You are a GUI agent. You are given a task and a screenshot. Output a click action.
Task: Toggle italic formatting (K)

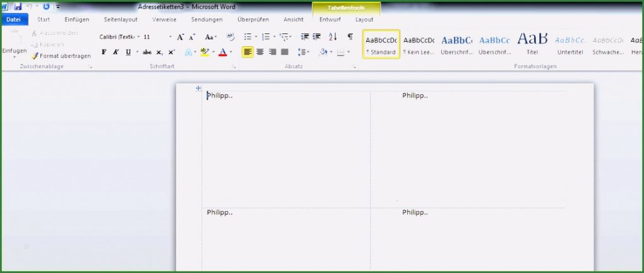(116, 52)
